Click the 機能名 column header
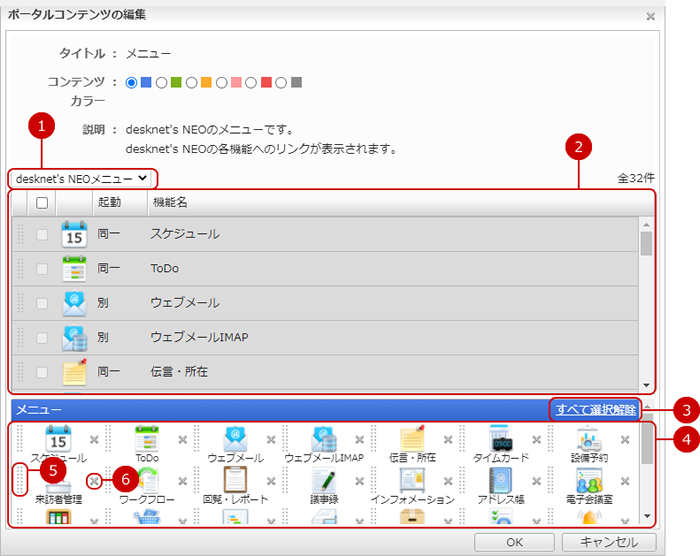Screen dimensions: 700x556 point(169,203)
